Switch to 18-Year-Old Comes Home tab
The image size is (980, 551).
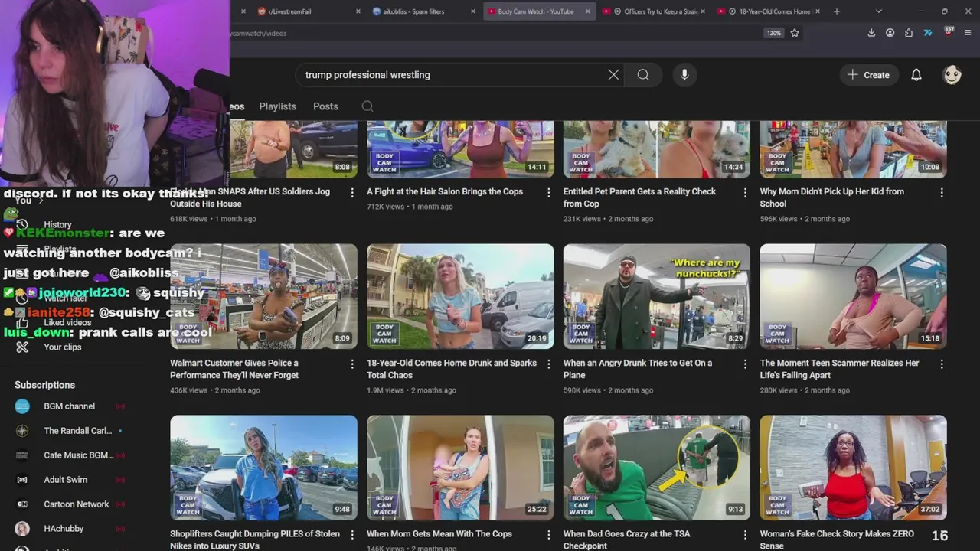pyautogui.click(x=768, y=11)
